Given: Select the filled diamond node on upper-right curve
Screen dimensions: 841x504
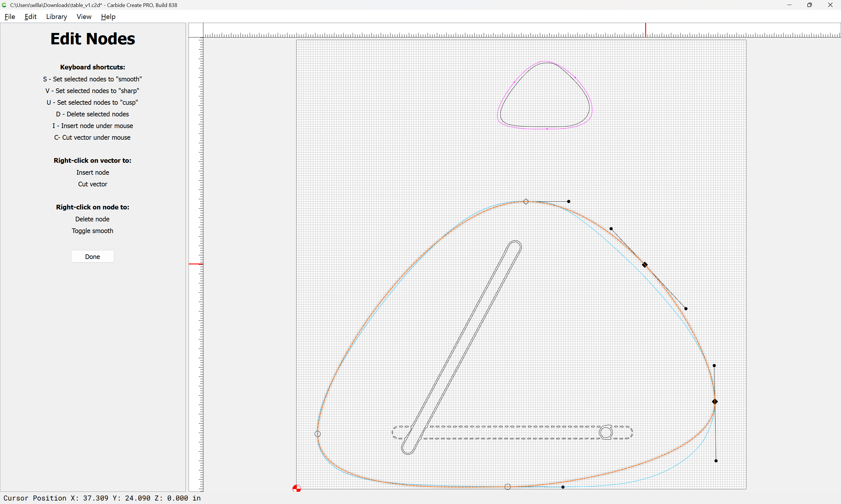Looking at the screenshot, I should coord(644,265).
